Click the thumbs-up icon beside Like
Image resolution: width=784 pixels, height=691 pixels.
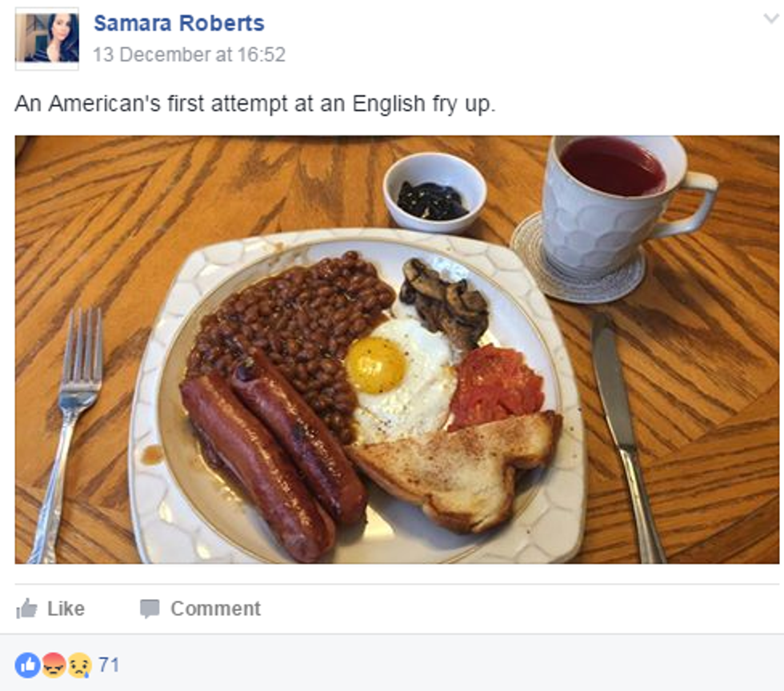click(26, 609)
